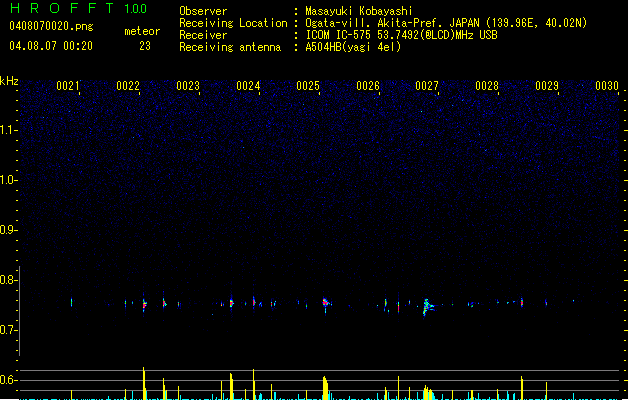
Task: Click the 0023 time marker
Action: pos(188,86)
